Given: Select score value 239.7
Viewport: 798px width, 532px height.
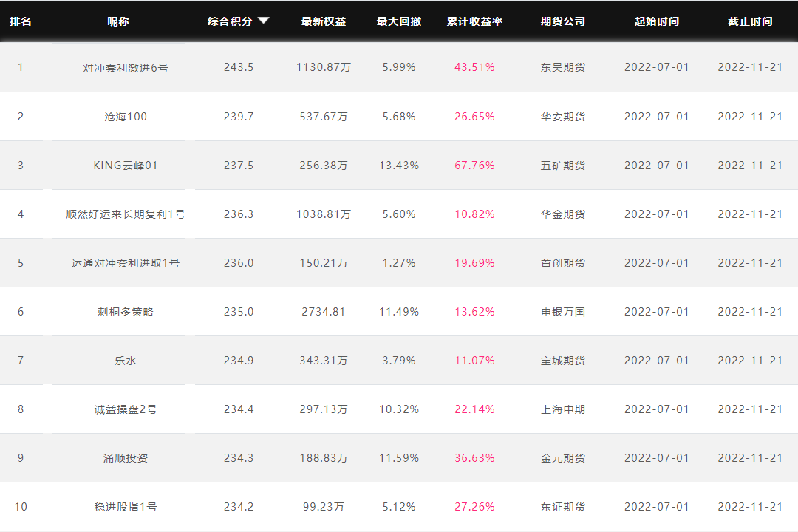Looking at the screenshot, I should [x=239, y=117].
